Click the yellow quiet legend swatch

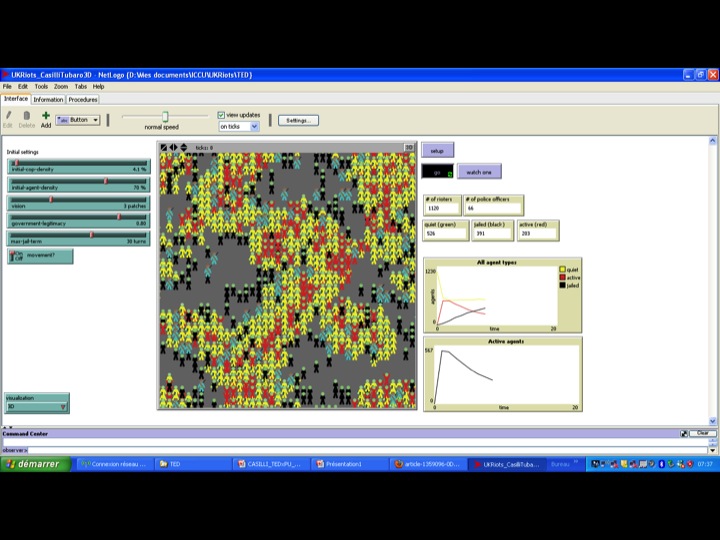pos(562,270)
